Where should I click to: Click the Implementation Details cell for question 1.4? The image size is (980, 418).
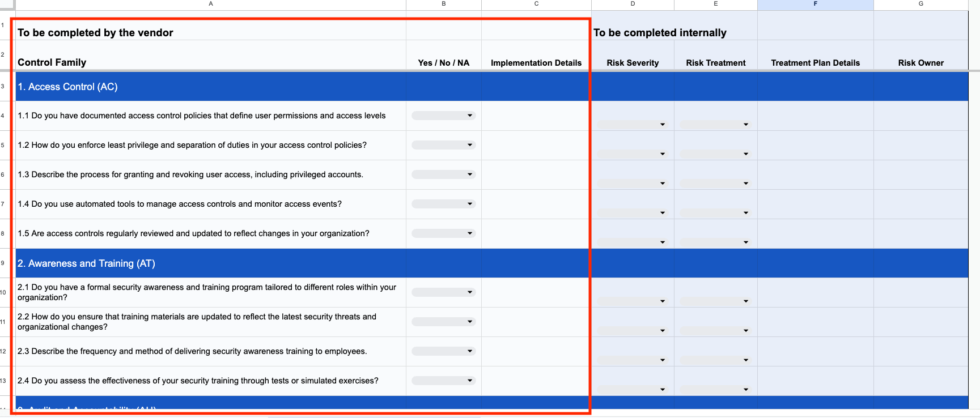[535, 204]
